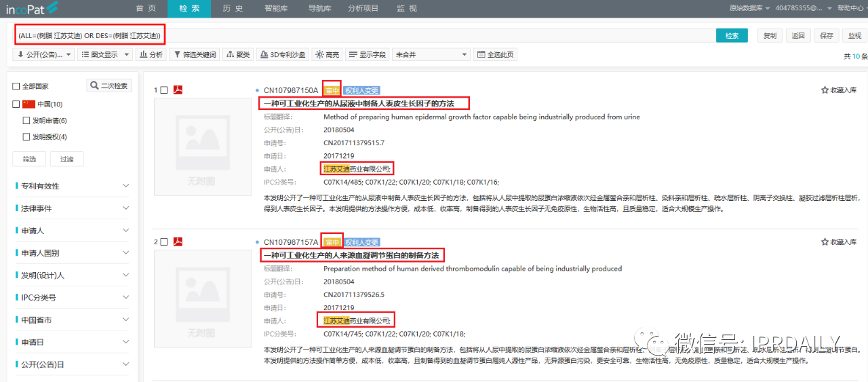Expand the 专利有效性 section
Image resolution: width=868 pixels, height=382 pixels.
[72, 186]
